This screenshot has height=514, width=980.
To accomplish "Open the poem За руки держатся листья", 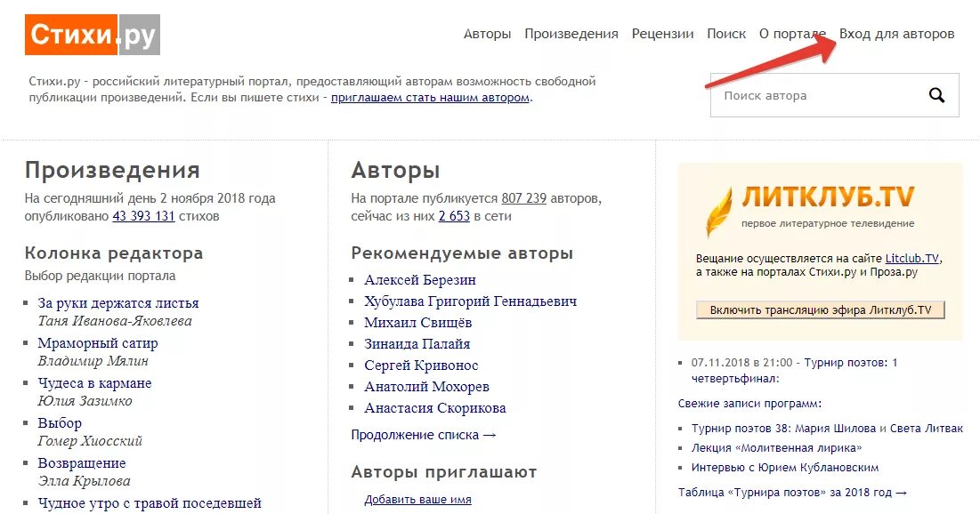I will pyautogui.click(x=118, y=303).
